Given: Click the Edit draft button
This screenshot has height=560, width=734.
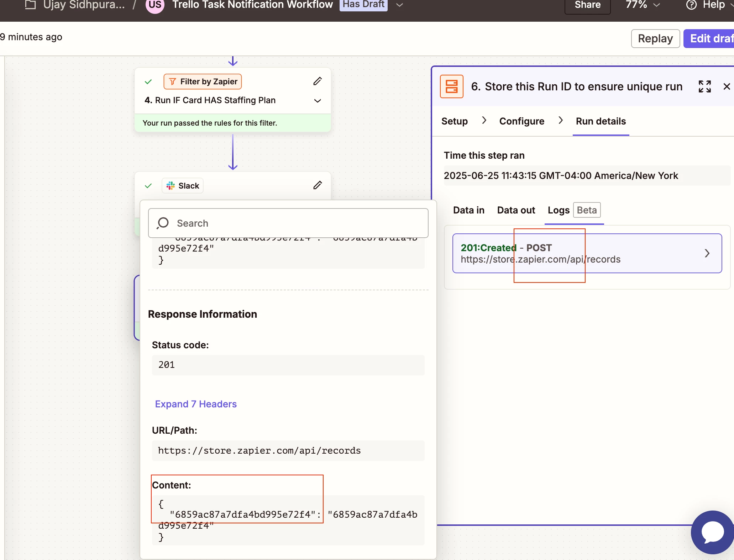Looking at the screenshot, I should [709, 38].
